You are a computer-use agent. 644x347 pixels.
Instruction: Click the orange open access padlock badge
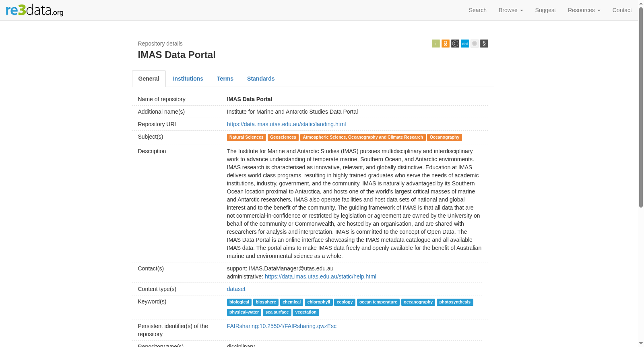[x=446, y=44]
